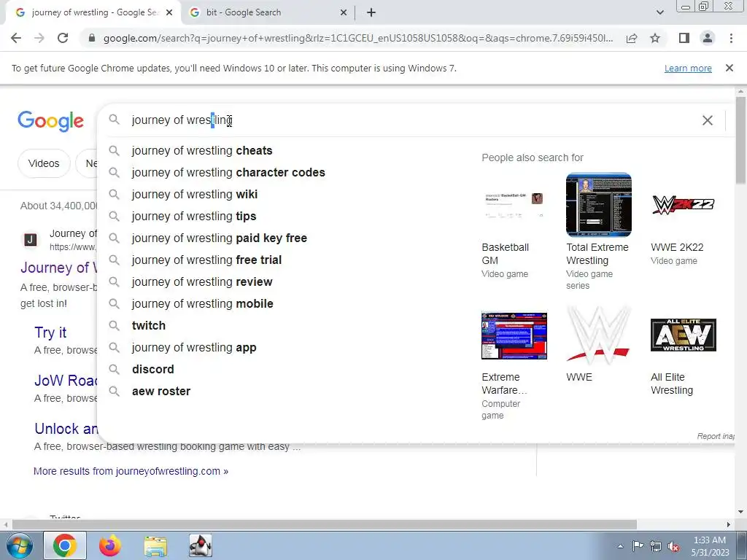The width and height of the screenshot is (747, 560).
Task: Open a new tab with the plus button
Action: tap(371, 12)
